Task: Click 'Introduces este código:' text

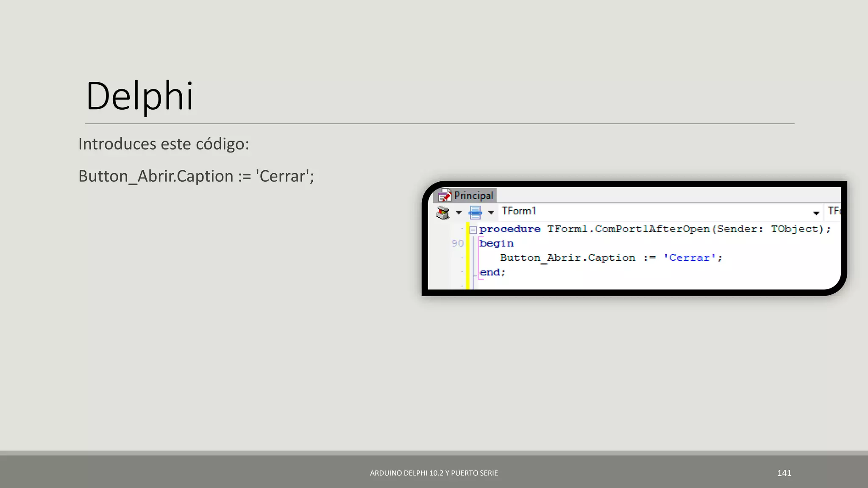Action: click(x=164, y=144)
